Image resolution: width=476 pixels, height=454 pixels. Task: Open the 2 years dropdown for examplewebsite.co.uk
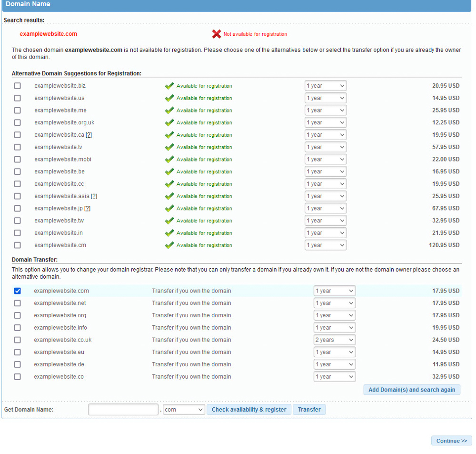point(334,340)
